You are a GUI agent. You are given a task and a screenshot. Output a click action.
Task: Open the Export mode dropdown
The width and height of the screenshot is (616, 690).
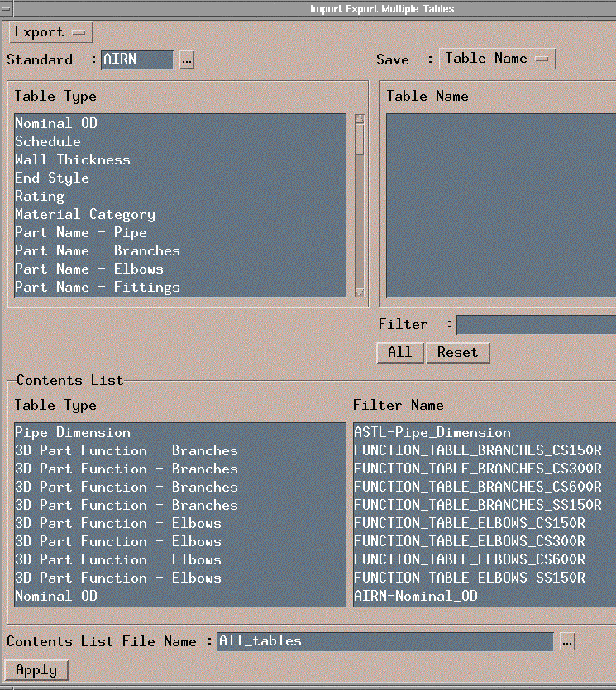click(x=50, y=32)
